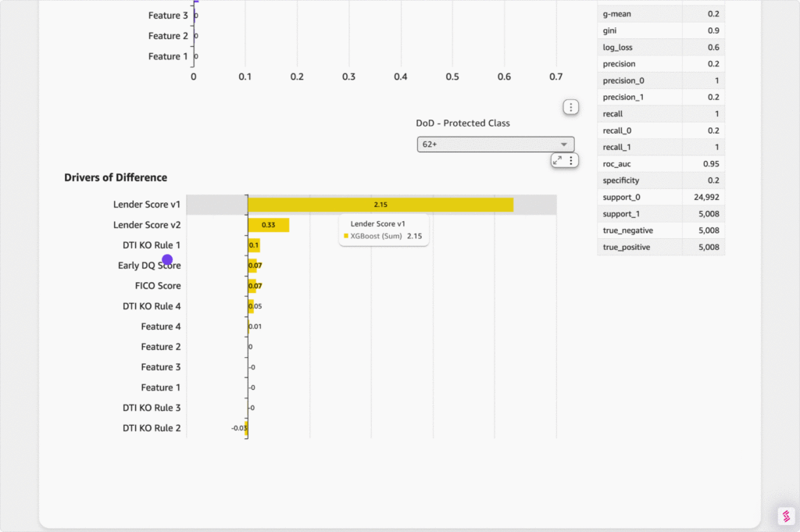Click the Feature 3 label in upper chart
This screenshot has height=532, width=800.
[168, 16]
